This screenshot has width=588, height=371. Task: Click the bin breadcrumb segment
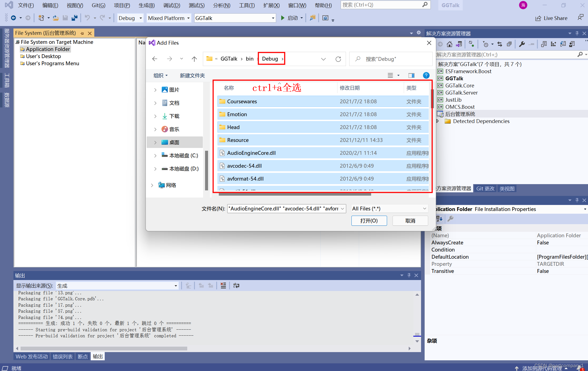(250, 59)
